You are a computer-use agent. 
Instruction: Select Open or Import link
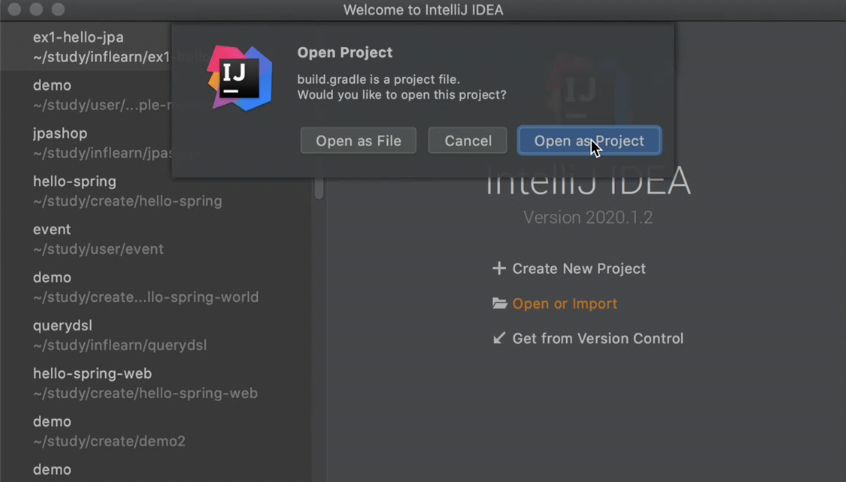[x=564, y=303]
